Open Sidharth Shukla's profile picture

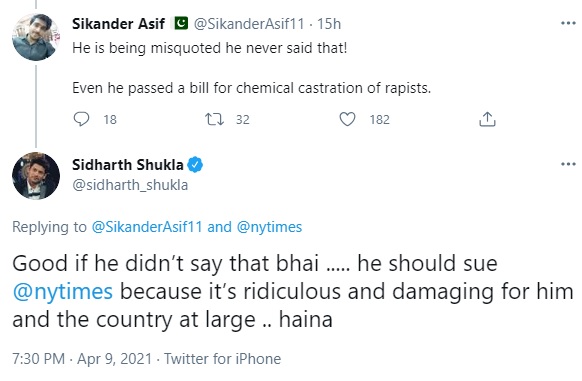click(x=36, y=176)
